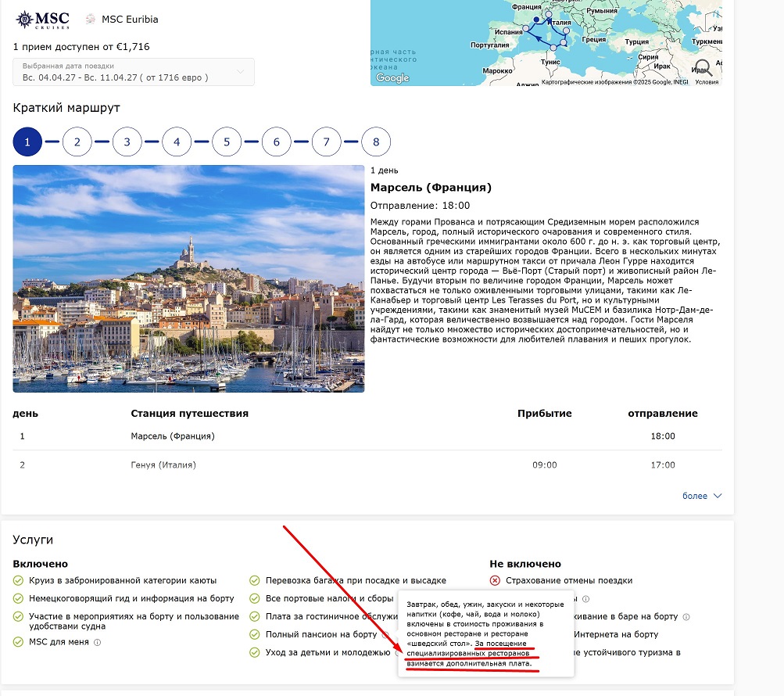Click checkmark icon for Круиз в забронированной категории каюты
Viewport: 784px width, 696px height.
pos(18,580)
